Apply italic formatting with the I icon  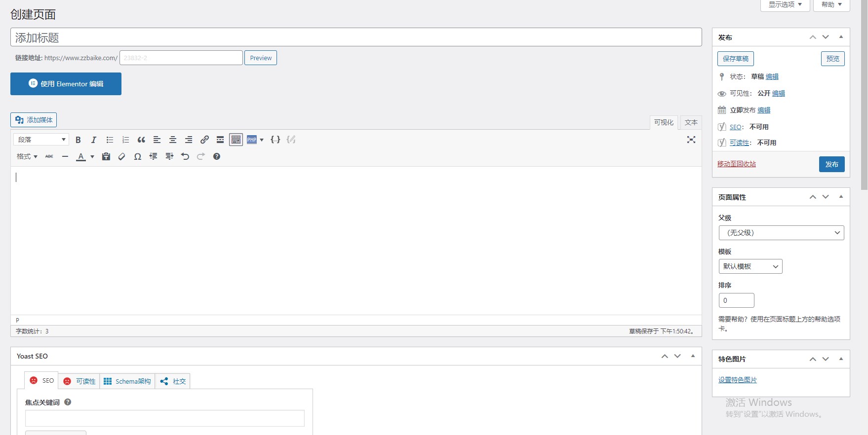pos(94,140)
